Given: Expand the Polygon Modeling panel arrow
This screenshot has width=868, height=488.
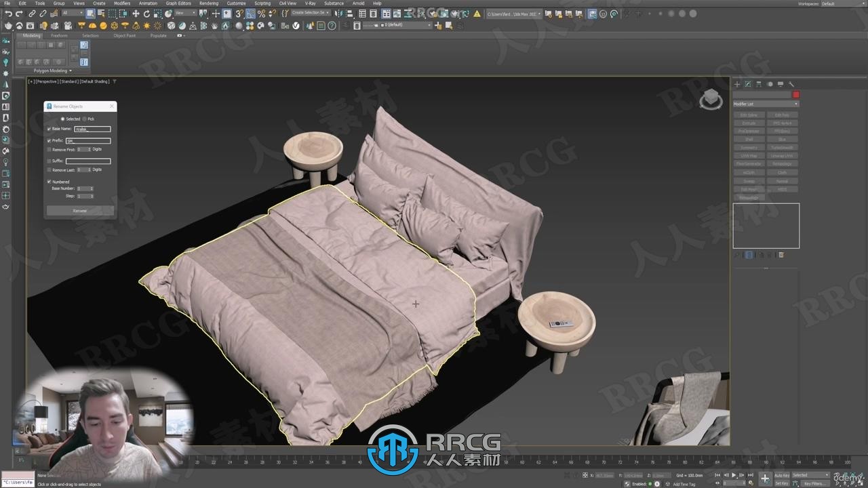Looking at the screenshot, I should pyautogui.click(x=70, y=70).
